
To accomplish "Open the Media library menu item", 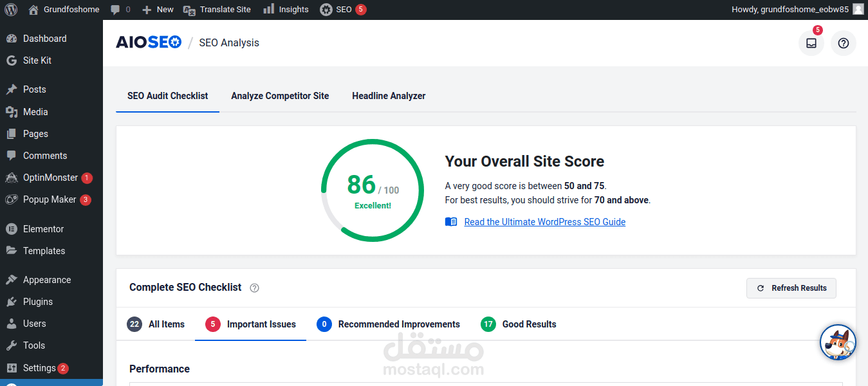I will (51, 112).
